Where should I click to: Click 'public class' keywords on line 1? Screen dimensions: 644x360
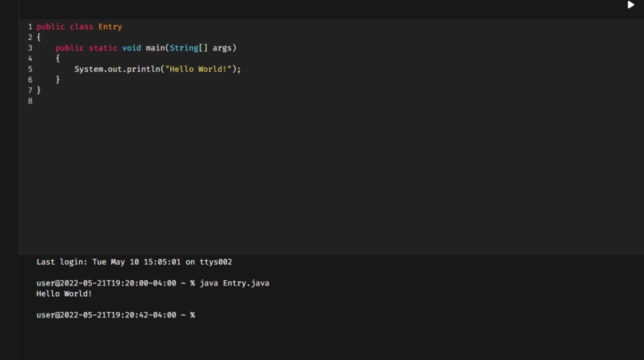click(x=65, y=26)
